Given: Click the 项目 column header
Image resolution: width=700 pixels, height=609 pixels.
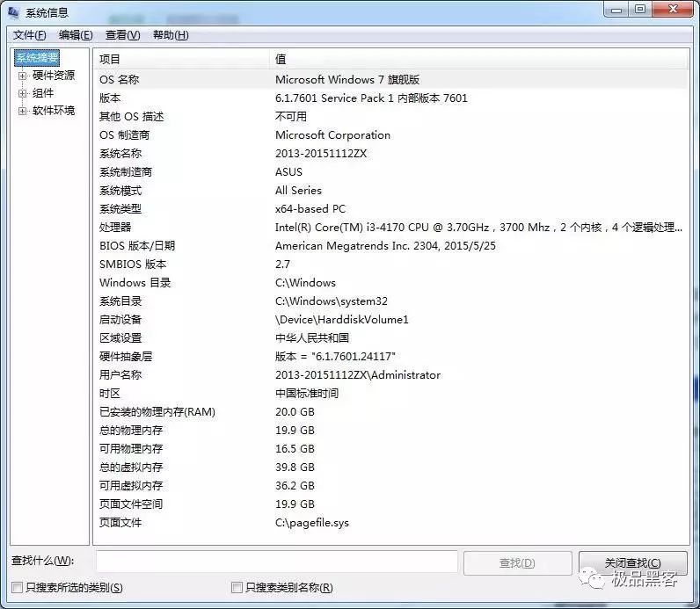Looking at the screenshot, I should pos(181,59).
